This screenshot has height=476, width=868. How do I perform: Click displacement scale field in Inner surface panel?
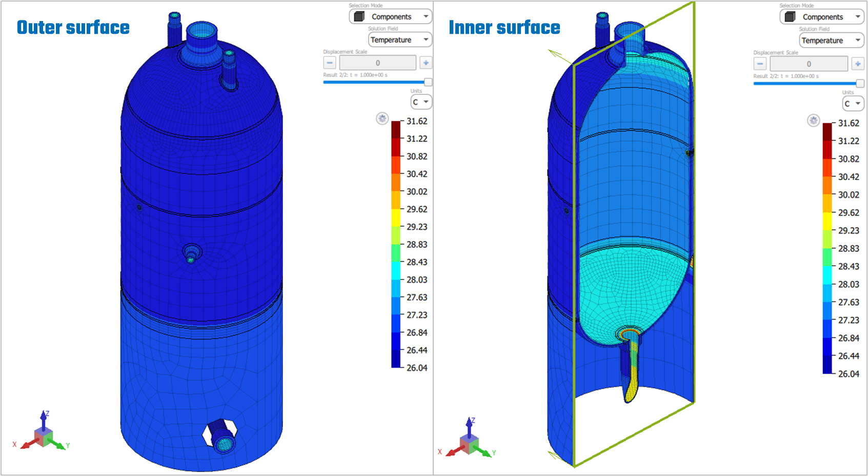click(x=809, y=64)
